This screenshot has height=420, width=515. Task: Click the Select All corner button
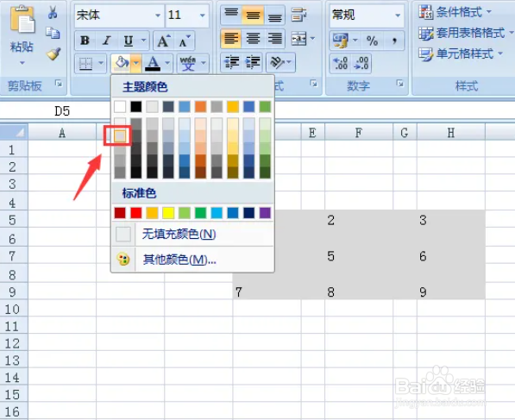(x=14, y=132)
